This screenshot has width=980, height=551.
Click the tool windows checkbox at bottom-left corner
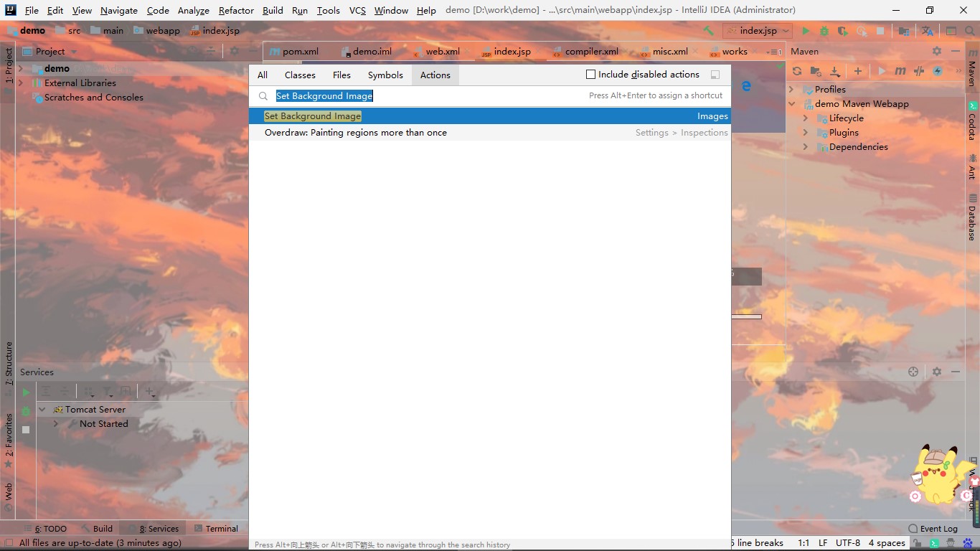[9, 543]
